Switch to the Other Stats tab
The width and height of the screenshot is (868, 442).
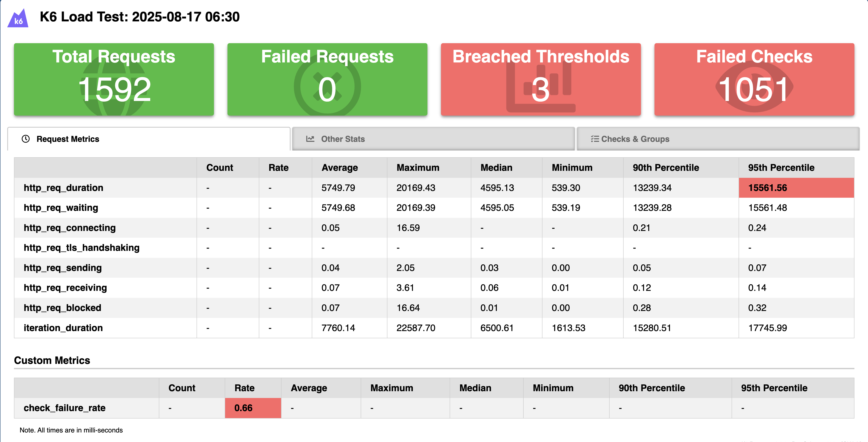coord(433,139)
